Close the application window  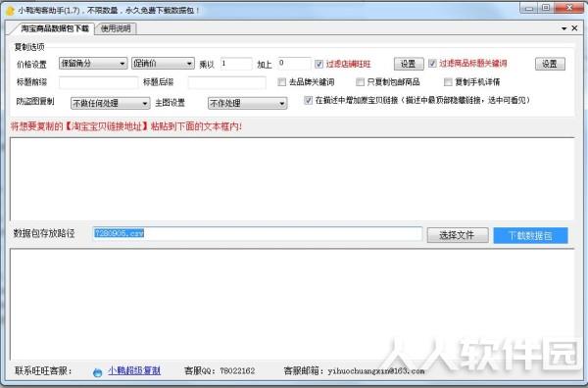click(x=569, y=8)
